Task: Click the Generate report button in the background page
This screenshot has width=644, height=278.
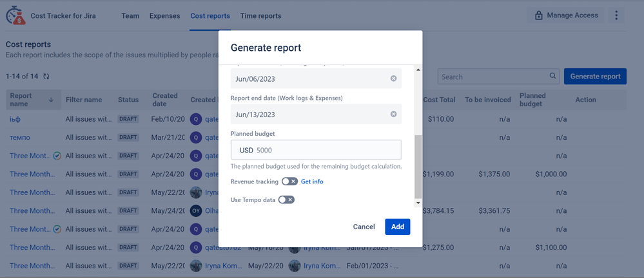Action: pyautogui.click(x=595, y=77)
